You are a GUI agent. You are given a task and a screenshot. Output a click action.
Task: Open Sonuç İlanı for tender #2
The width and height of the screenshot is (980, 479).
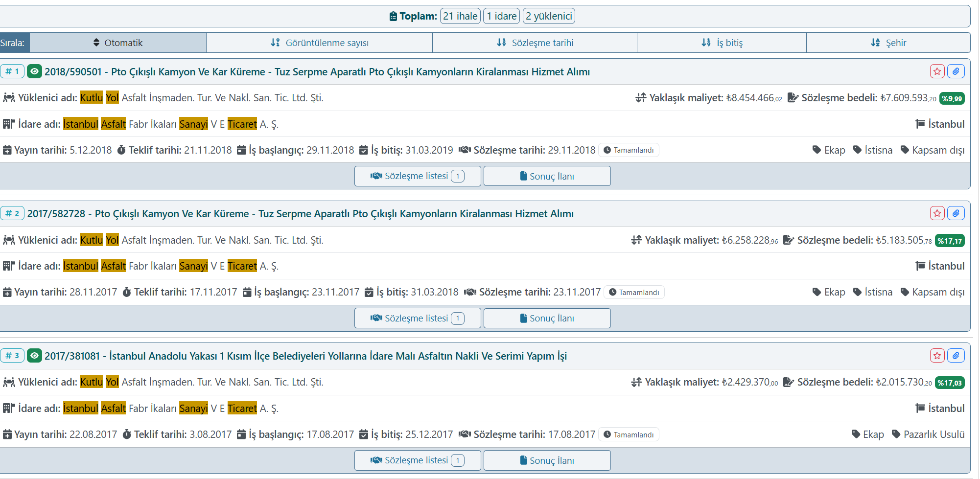(x=547, y=319)
